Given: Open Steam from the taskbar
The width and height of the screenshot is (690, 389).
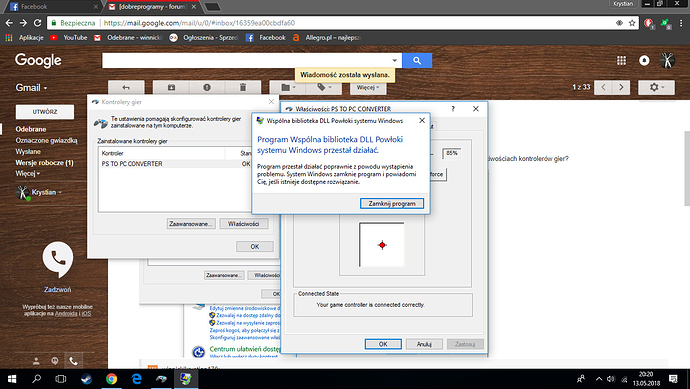Looking at the screenshot, I should 86,379.
